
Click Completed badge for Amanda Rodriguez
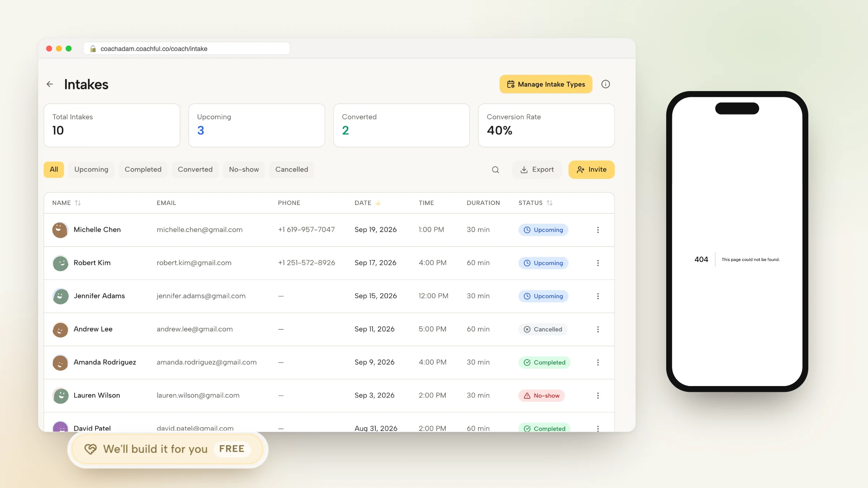[x=544, y=363]
